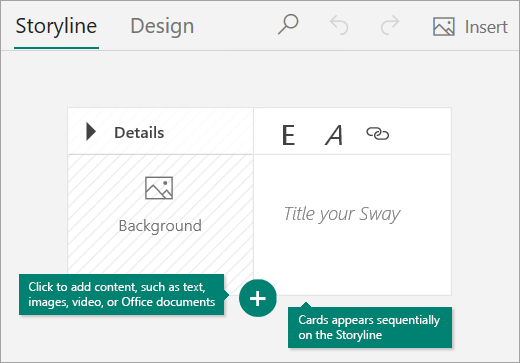
Task: Apply Emphasize (E) formatting
Action: click(x=288, y=135)
